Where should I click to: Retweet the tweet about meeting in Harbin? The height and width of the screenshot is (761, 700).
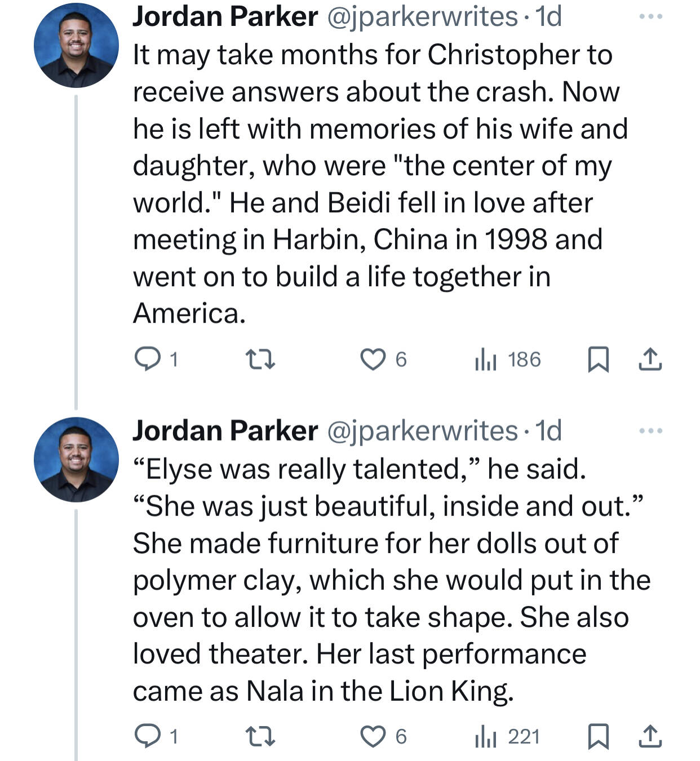261,359
